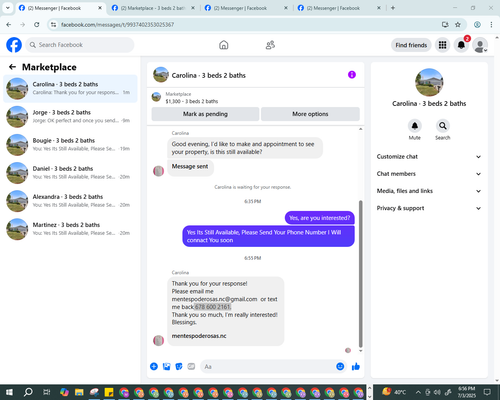The height and width of the screenshot is (400, 500).
Task: Click the 40°C weather widget in taskbar
Action: click(394, 392)
